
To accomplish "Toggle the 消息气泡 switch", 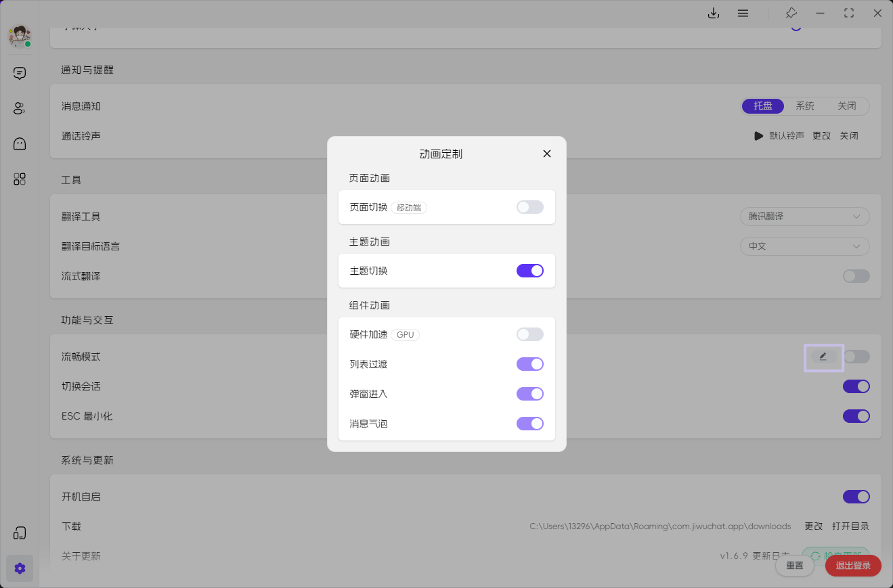I will click(x=530, y=424).
